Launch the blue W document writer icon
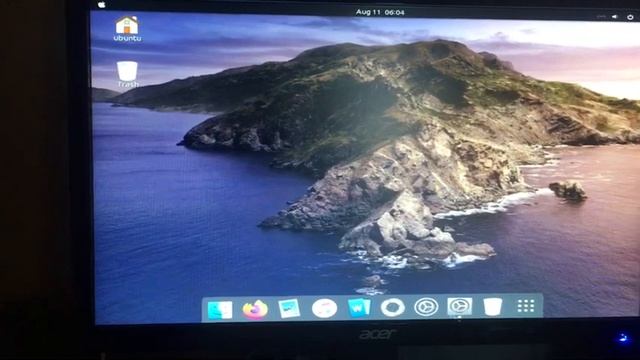 click(359, 308)
